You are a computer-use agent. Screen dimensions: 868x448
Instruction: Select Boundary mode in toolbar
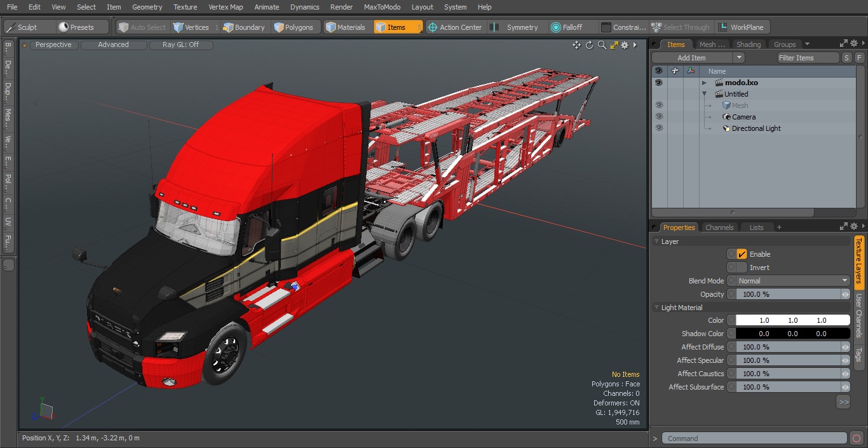pyautogui.click(x=244, y=27)
